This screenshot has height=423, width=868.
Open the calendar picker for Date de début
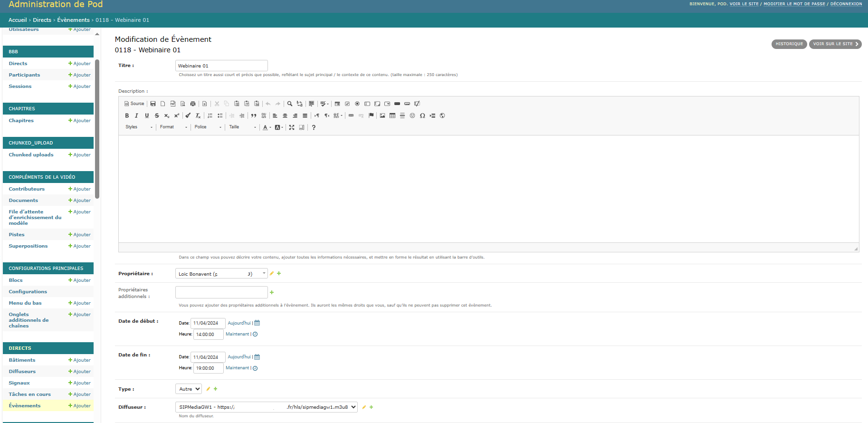(x=257, y=323)
